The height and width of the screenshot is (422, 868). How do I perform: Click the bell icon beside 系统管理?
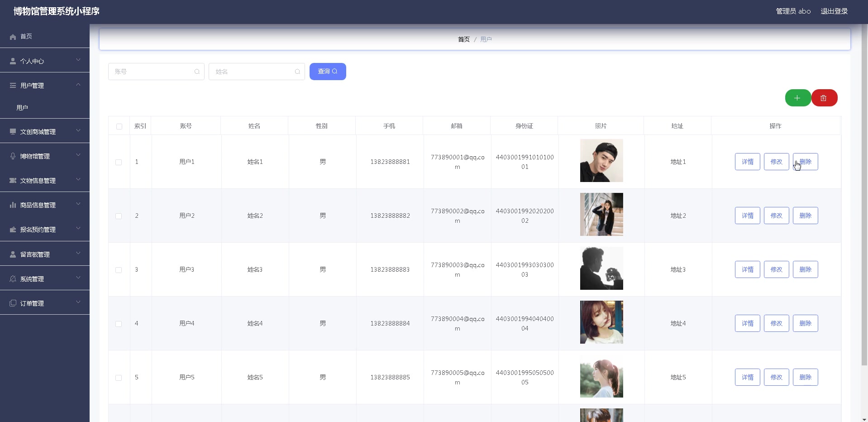click(13, 279)
